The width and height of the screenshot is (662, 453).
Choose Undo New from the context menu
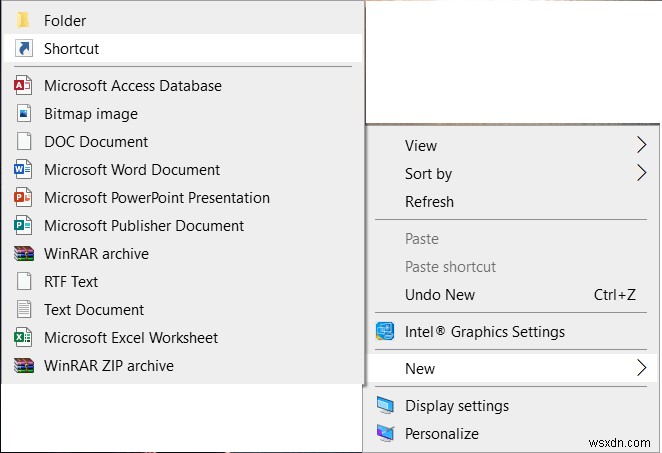coord(512,295)
